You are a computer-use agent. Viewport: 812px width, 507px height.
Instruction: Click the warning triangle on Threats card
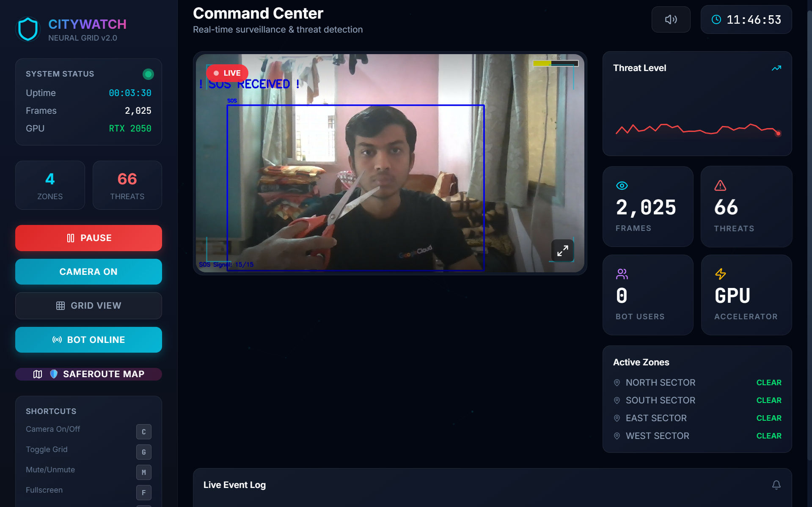(x=720, y=186)
